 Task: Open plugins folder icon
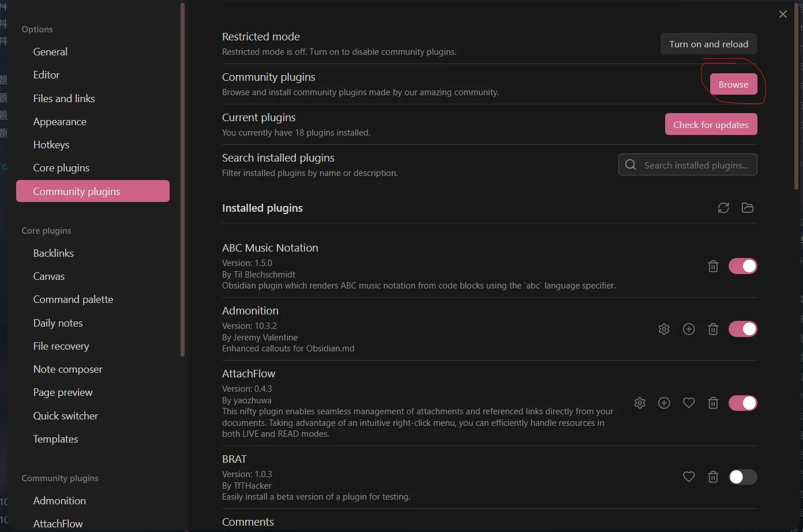point(748,208)
